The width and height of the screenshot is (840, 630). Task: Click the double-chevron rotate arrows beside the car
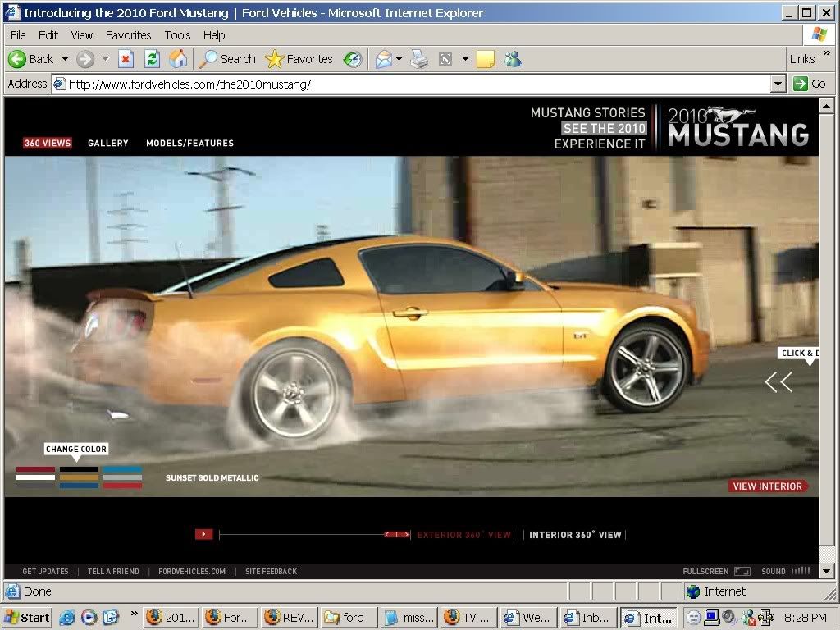[778, 382]
